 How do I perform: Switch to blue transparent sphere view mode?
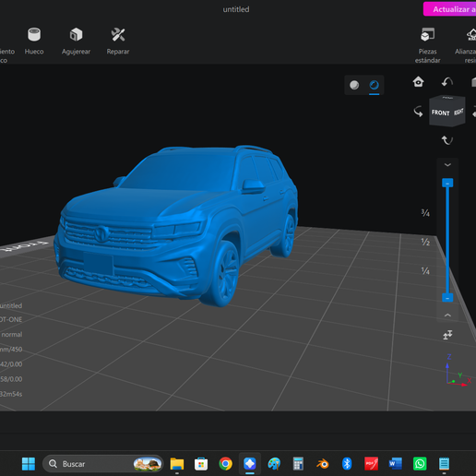(x=374, y=85)
